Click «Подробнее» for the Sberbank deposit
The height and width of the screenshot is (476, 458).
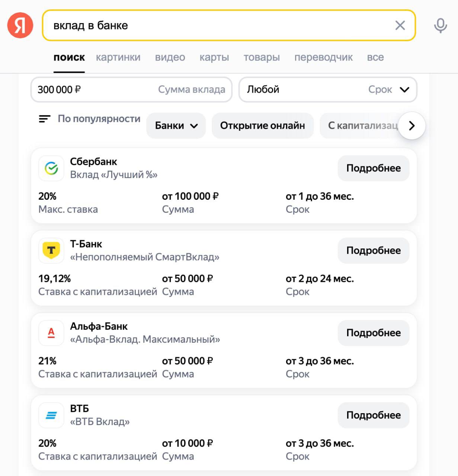(373, 168)
